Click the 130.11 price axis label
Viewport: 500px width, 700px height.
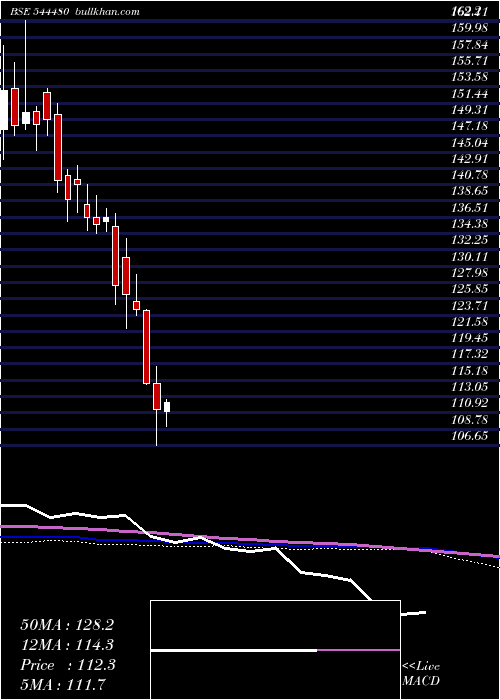tap(468, 257)
